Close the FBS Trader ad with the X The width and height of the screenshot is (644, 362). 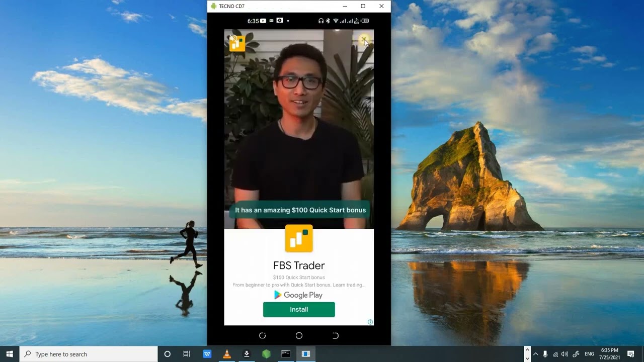364,39
